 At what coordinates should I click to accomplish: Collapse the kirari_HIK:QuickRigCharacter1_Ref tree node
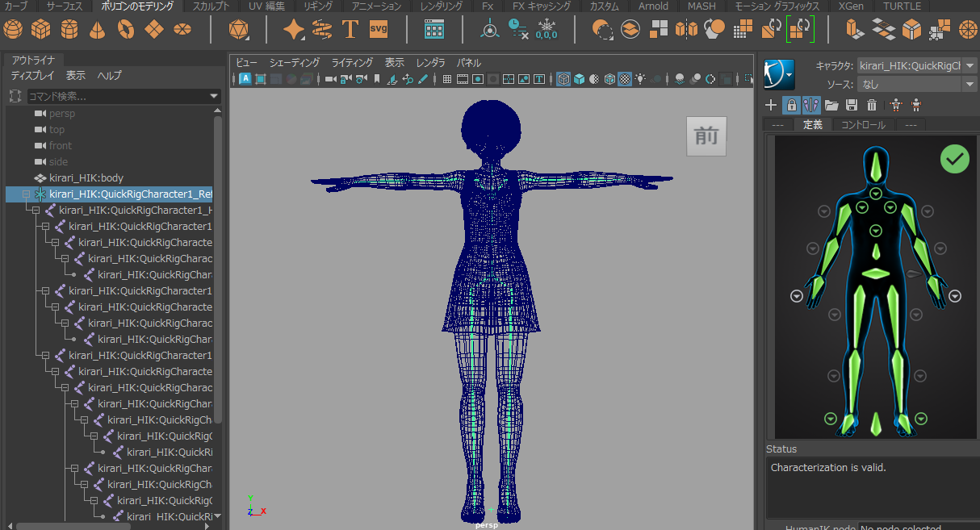[x=27, y=194]
